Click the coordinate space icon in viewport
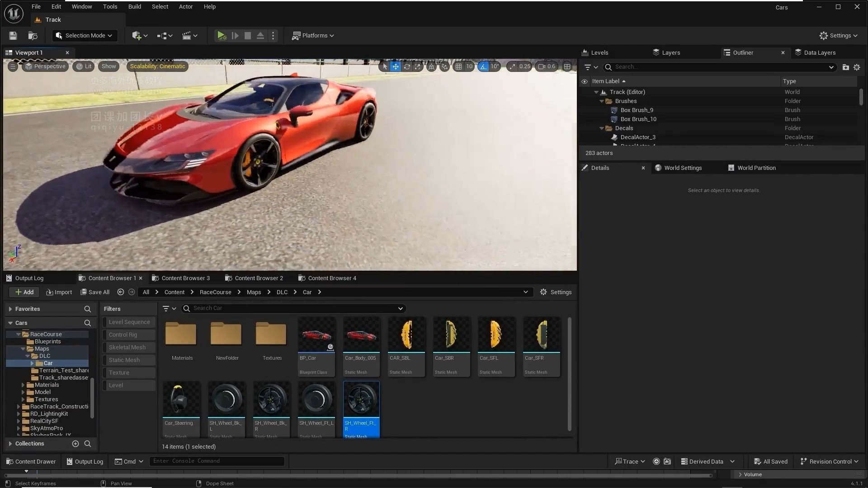868x488 pixels. 432,66
